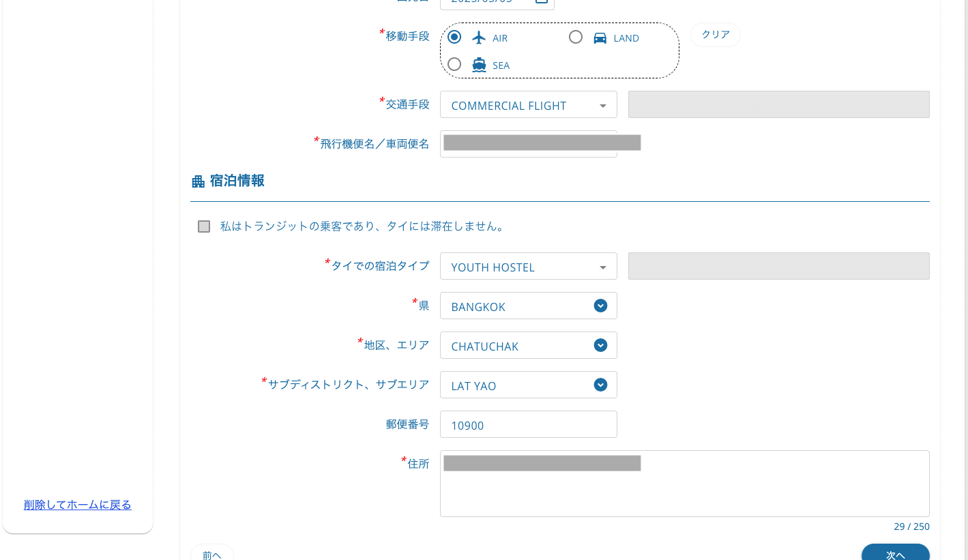The image size is (968, 560).
Task: Click the postal code field showing 10900
Action: pos(529,424)
